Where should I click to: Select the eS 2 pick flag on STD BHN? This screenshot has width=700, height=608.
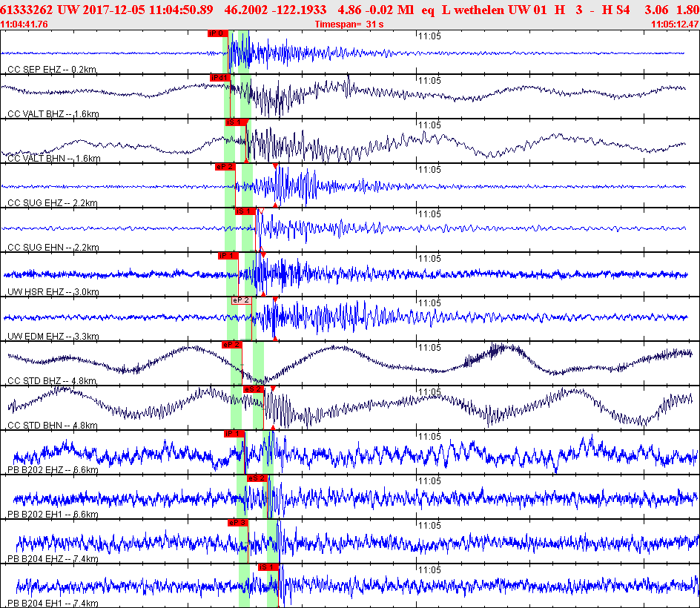pos(253,389)
